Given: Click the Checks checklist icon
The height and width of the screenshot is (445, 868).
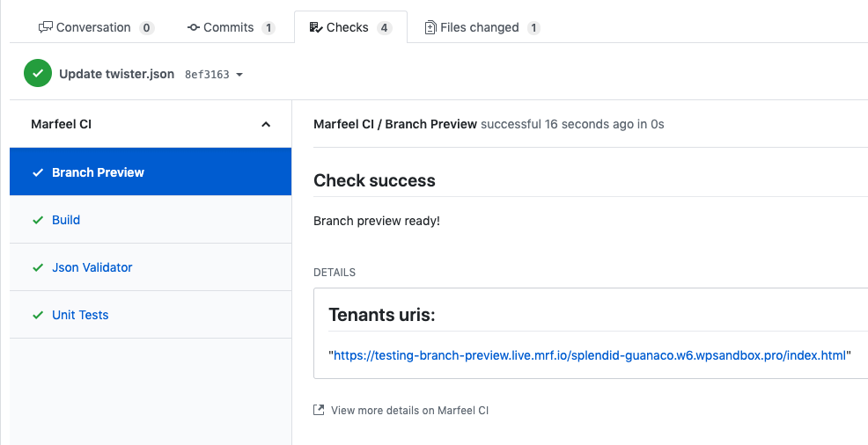Looking at the screenshot, I should [315, 27].
